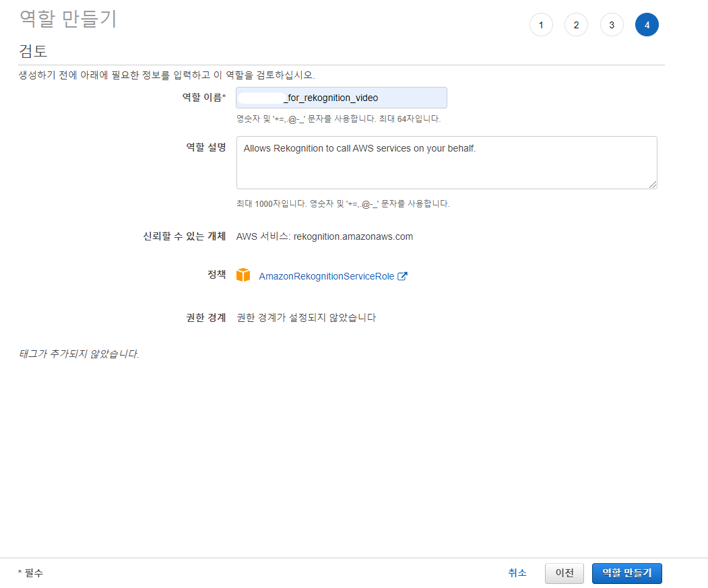Click the 이전 button

pyautogui.click(x=565, y=573)
